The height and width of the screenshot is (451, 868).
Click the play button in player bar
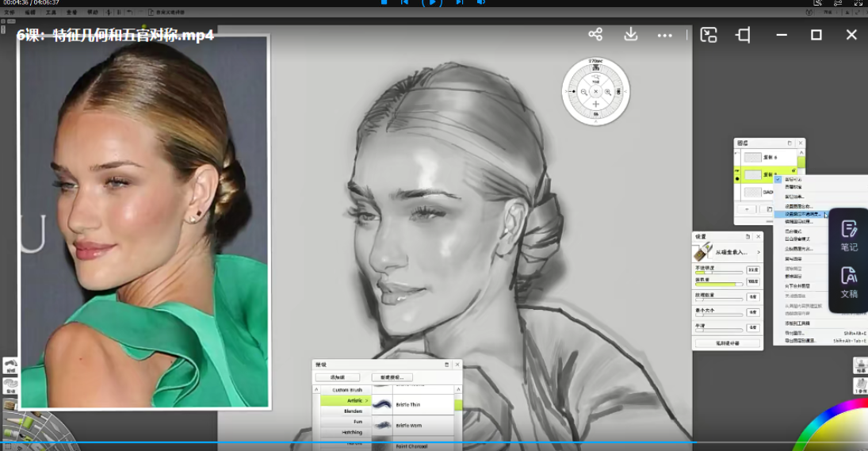432,2
